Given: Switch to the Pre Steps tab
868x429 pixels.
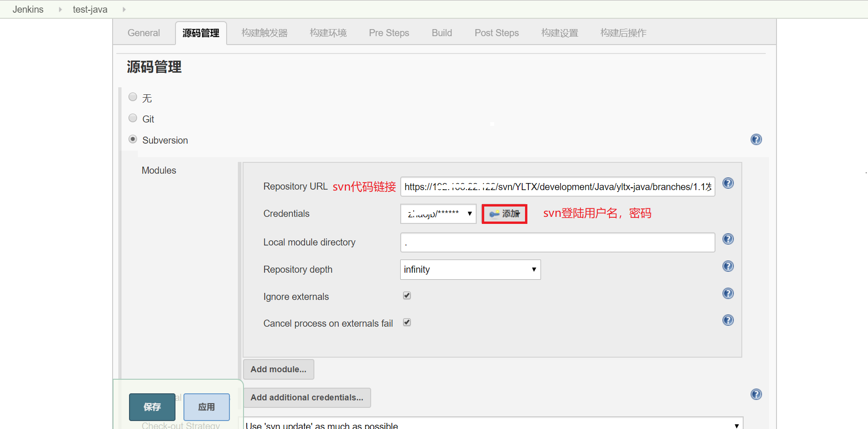Looking at the screenshot, I should click(x=389, y=33).
